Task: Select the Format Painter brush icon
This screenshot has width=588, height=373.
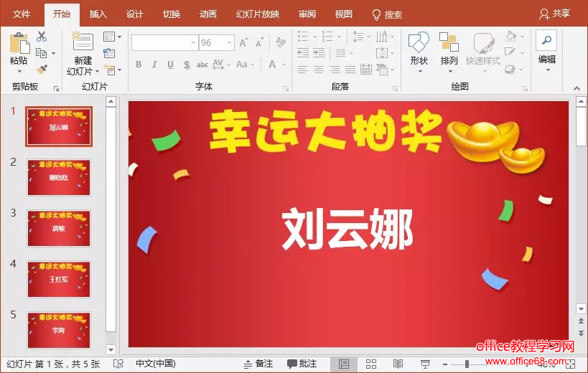Action: point(42,70)
